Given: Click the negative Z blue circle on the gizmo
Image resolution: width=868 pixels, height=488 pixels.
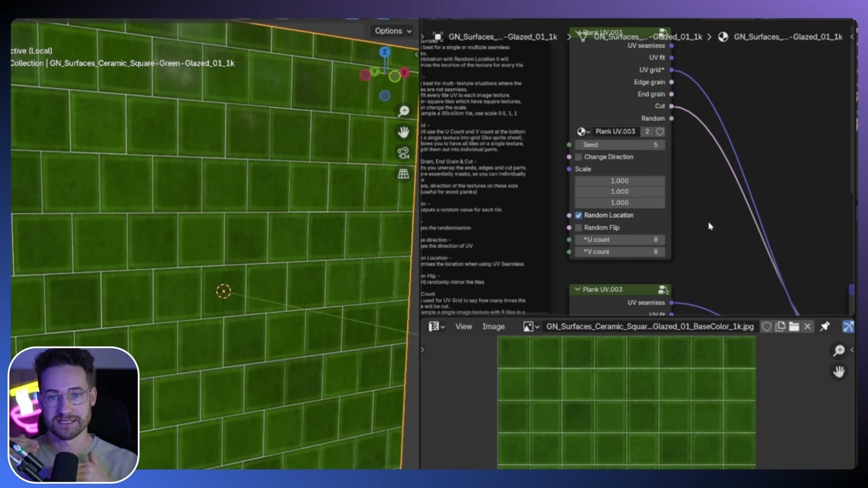Looking at the screenshot, I should coord(385,95).
